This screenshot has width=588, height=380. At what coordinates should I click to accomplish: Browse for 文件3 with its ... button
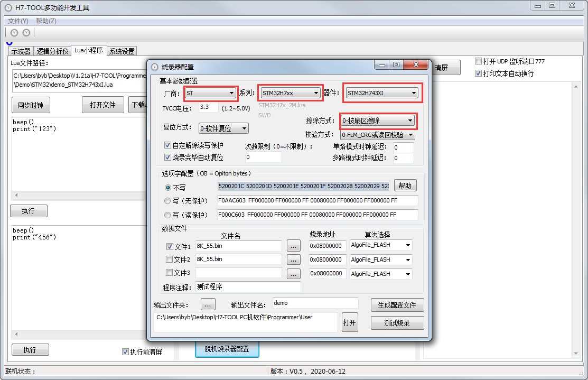[x=294, y=274]
